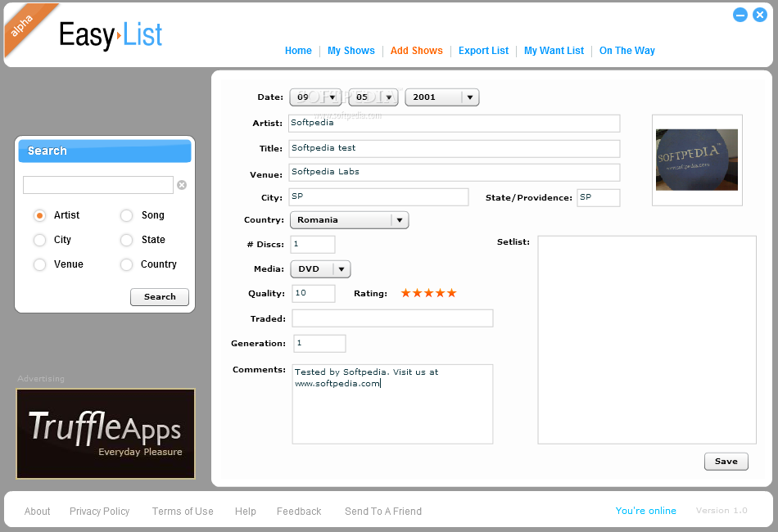Open the Privacy Policy link

pos(99,512)
